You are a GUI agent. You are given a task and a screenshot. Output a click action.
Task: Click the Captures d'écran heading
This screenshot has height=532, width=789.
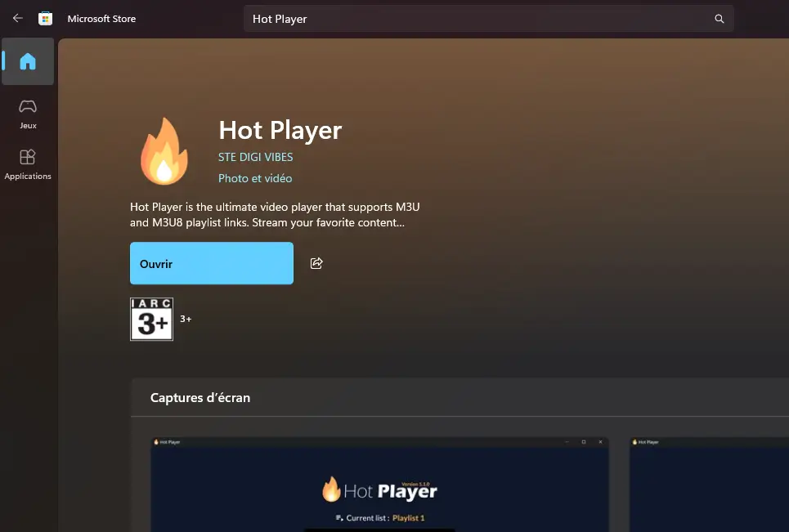point(200,398)
